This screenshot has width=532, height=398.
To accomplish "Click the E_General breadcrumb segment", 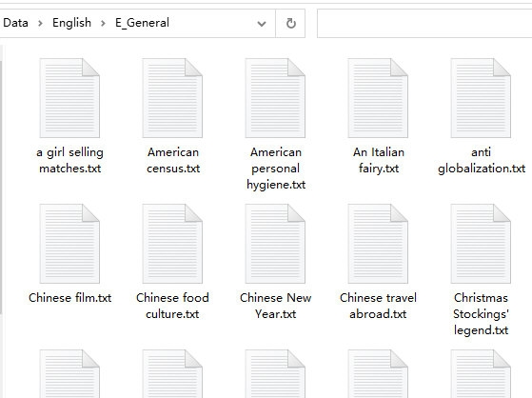I will click(x=142, y=23).
